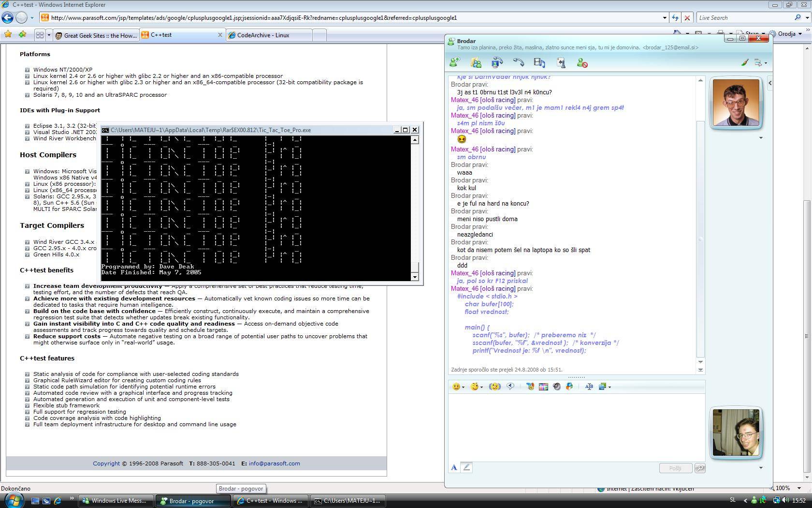Add page to favorites
The image size is (812, 508).
[x=22, y=34]
